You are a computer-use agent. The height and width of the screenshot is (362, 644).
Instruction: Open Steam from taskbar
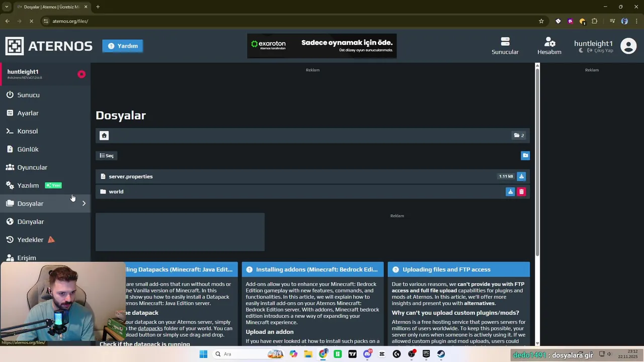coord(441,354)
